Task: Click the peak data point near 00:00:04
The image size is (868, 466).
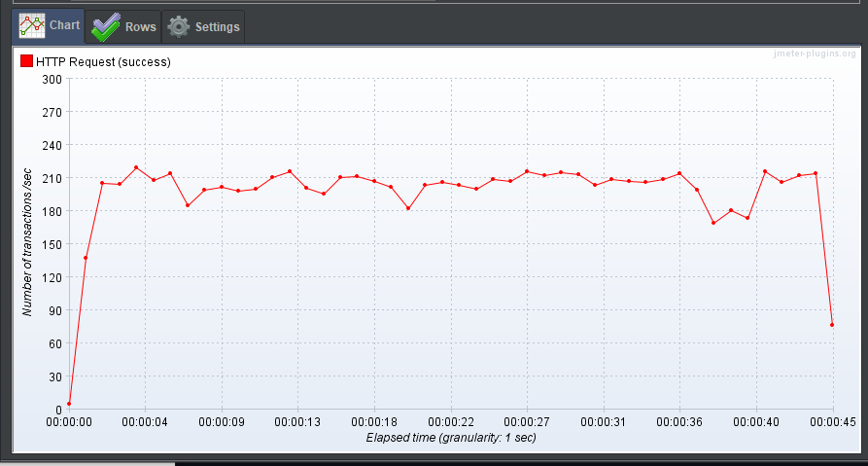Action: coord(136,167)
